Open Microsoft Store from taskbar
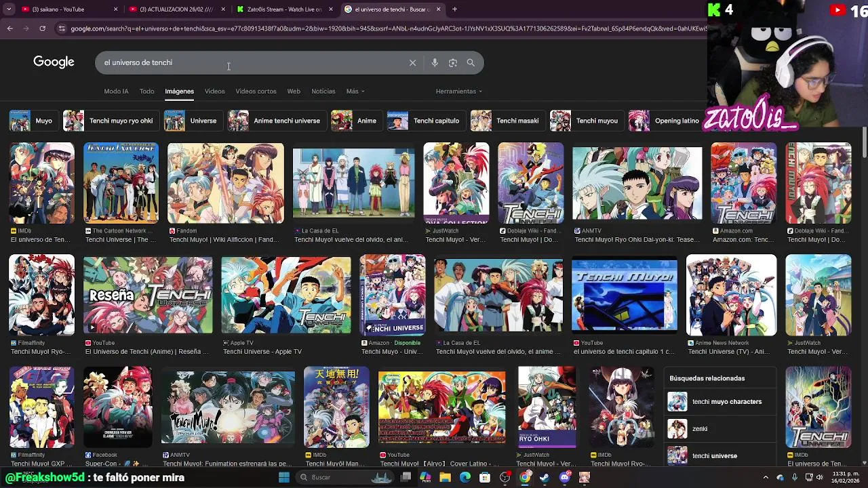868x488 pixels. [484, 477]
